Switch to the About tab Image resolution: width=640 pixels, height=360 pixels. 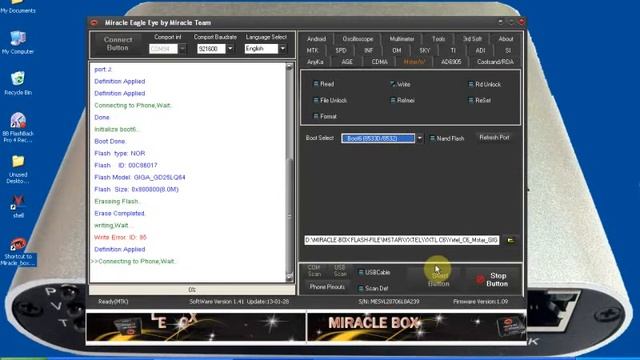click(x=505, y=39)
